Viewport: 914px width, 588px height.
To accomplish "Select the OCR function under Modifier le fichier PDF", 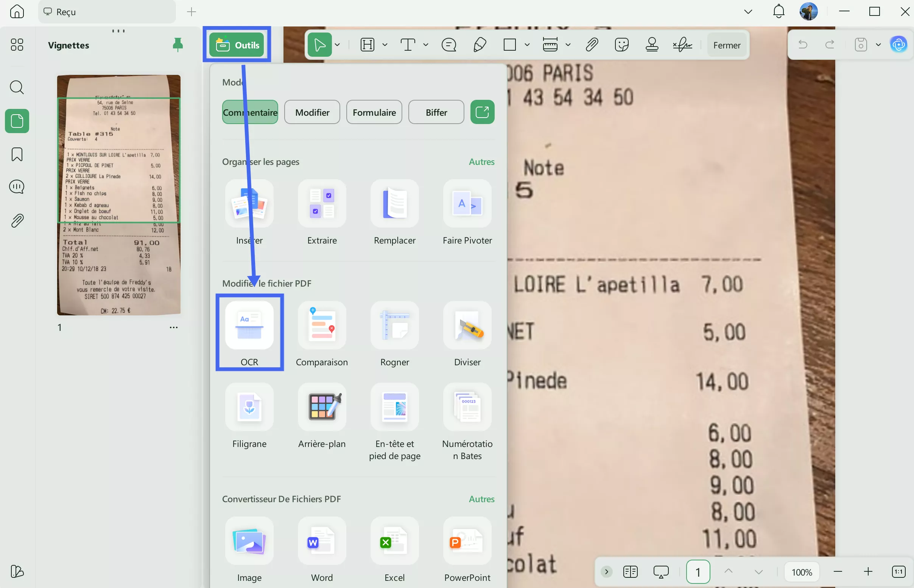I will coord(249,332).
